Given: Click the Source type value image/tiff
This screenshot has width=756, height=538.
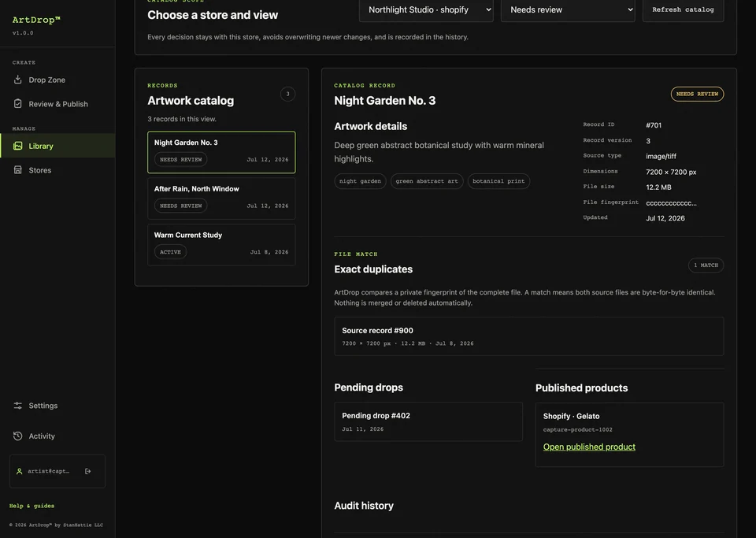Looking at the screenshot, I should [x=661, y=156].
